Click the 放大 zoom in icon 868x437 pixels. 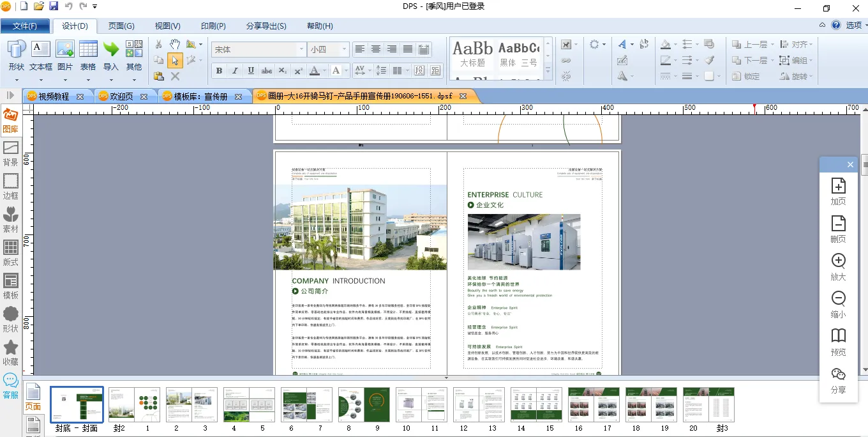coord(838,266)
